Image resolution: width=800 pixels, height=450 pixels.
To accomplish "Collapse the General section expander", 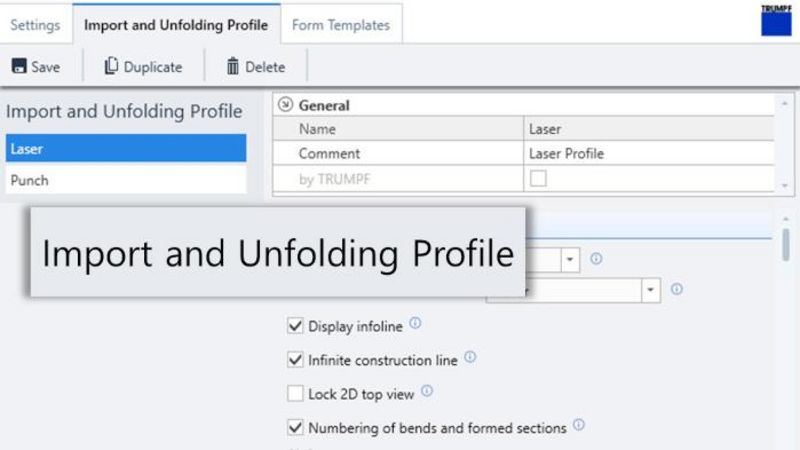I will pyautogui.click(x=285, y=105).
